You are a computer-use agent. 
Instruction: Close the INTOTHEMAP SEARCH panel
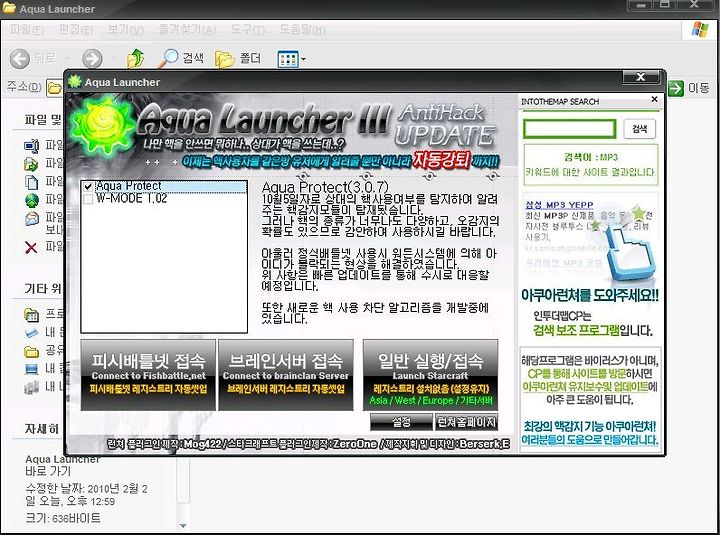coord(654,99)
